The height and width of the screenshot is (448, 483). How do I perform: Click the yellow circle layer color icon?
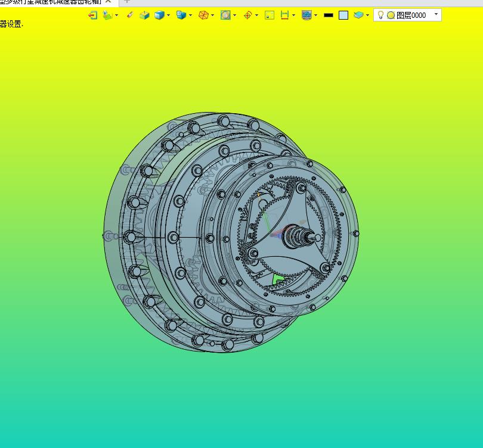(x=391, y=15)
